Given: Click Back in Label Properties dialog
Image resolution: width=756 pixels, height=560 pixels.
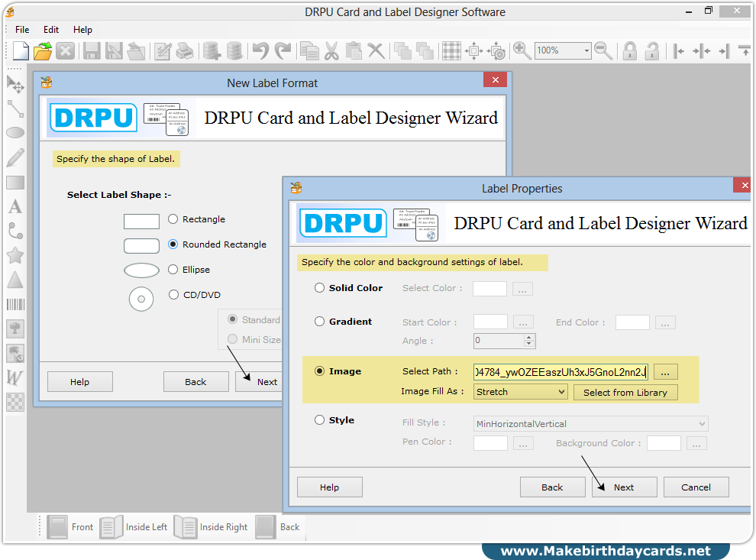Looking at the screenshot, I should [552, 487].
